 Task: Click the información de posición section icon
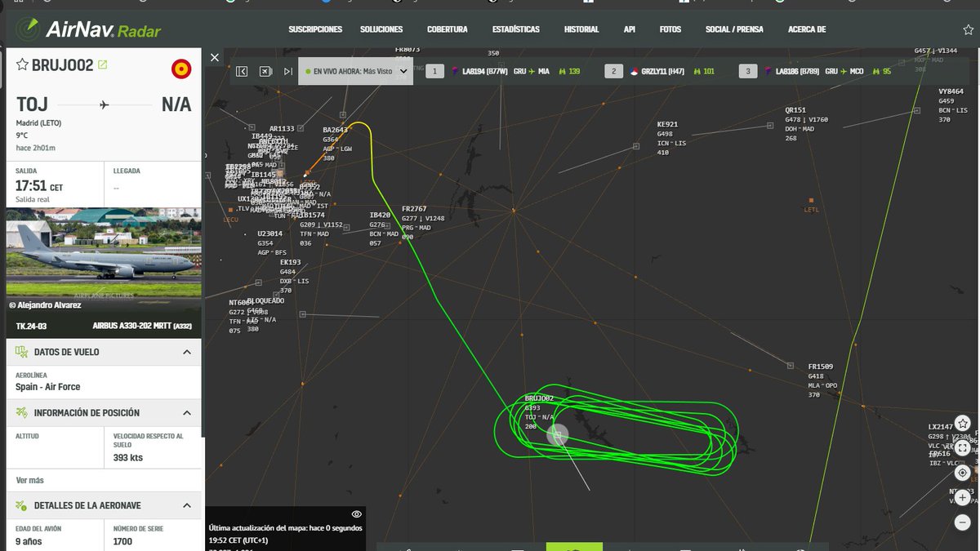click(21, 413)
